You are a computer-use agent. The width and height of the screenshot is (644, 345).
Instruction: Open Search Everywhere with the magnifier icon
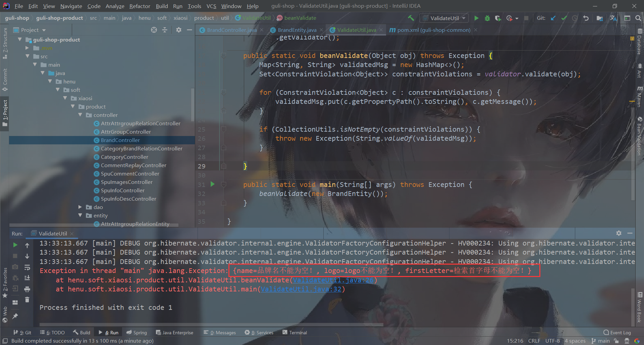pyautogui.click(x=638, y=18)
